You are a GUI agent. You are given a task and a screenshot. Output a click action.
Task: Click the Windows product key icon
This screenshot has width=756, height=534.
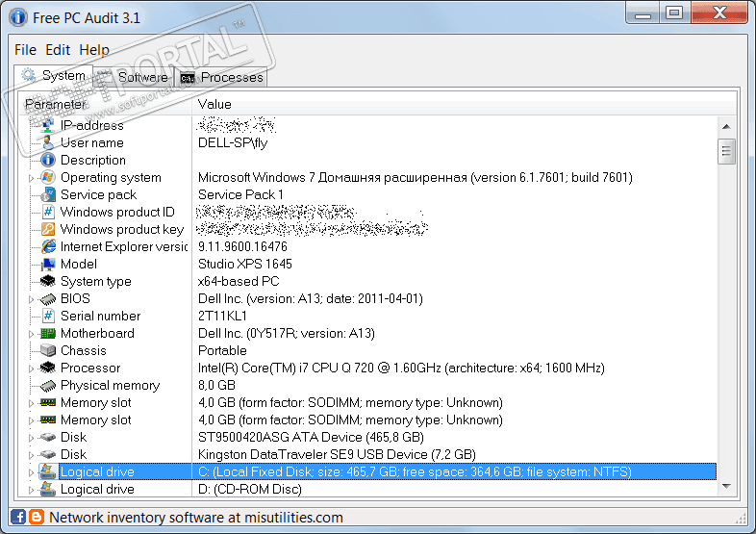coord(48,230)
